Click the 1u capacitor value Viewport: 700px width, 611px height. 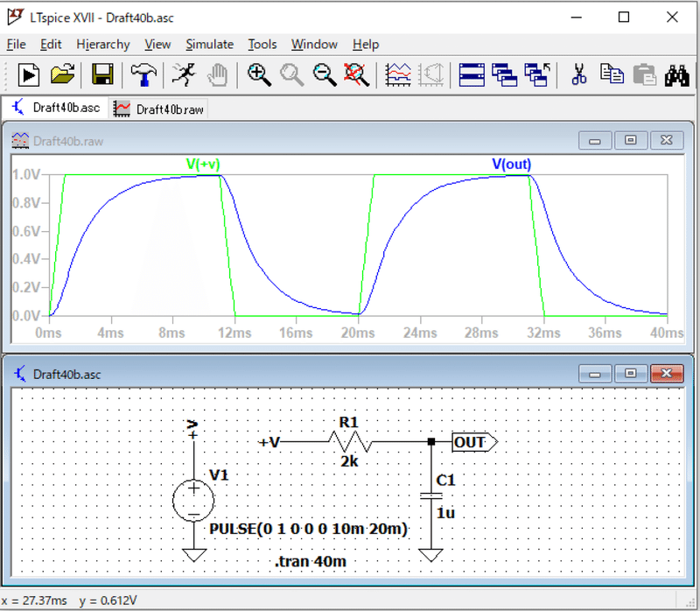coord(445,513)
